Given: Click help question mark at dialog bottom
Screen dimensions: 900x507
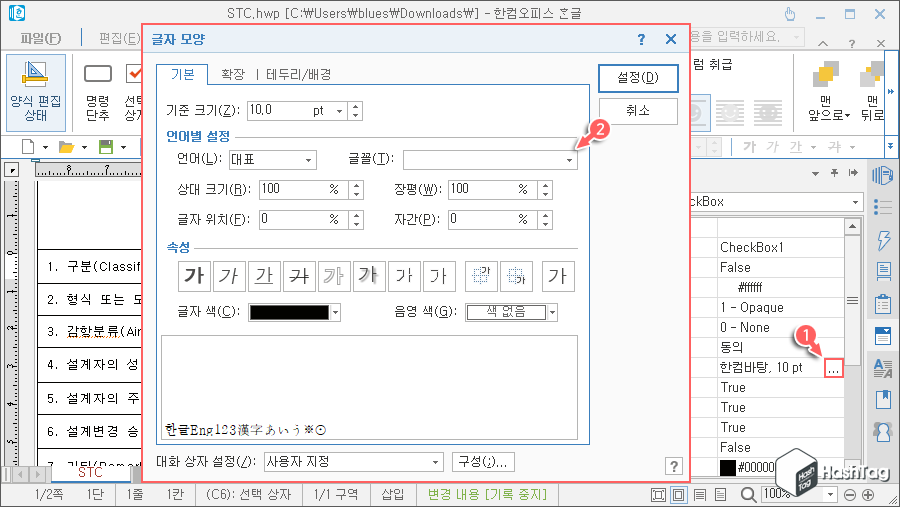Looking at the screenshot, I should point(674,466).
